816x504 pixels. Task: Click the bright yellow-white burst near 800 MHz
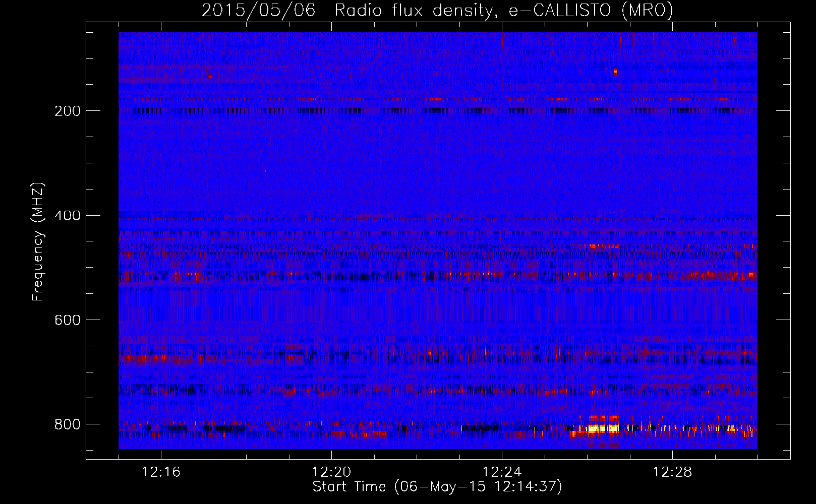click(603, 429)
